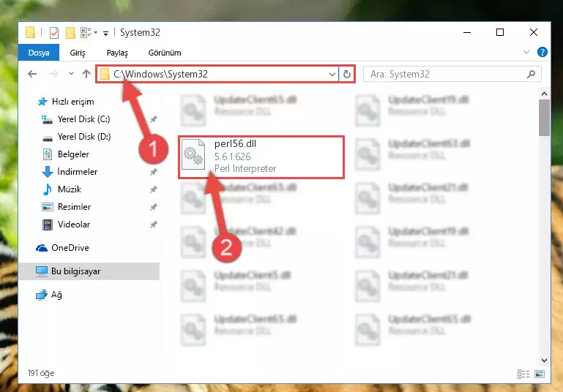Switch to the Görünüm ribbon tab

[x=165, y=53]
